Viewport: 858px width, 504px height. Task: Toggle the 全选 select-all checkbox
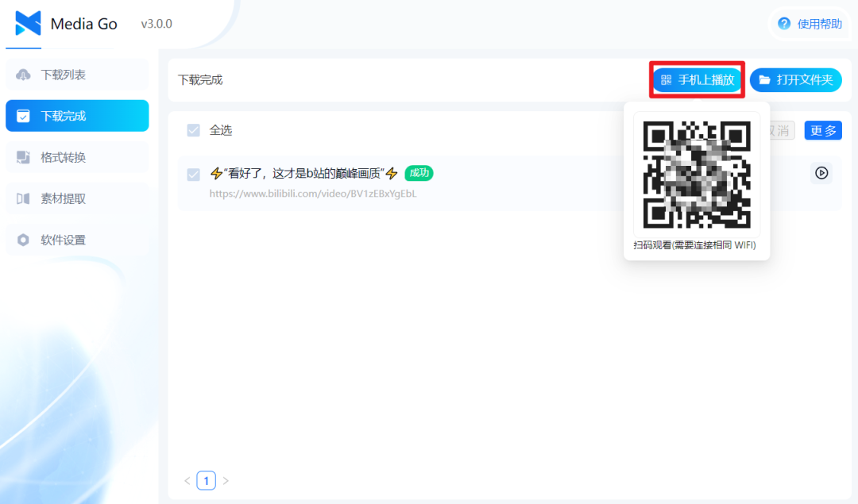click(193, 130)
